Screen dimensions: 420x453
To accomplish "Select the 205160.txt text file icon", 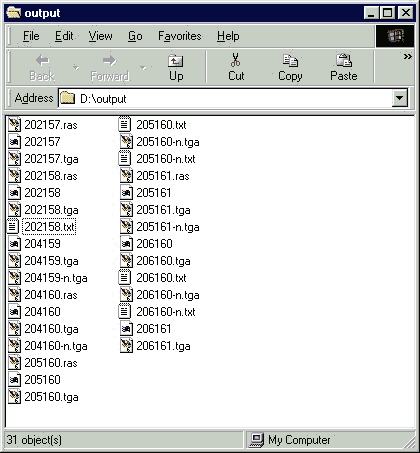I will tap(124, 124).
